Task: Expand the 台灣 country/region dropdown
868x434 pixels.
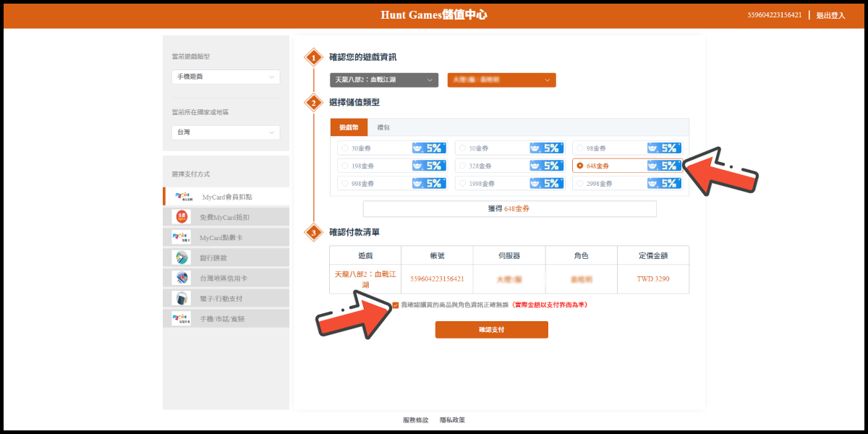Action: (226, 132)
